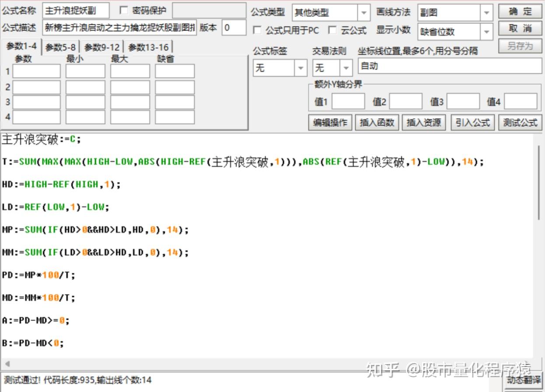Screen dimensions: 545x392
Task: Click the code line PD:=MP*100/T;
Action: [x=39, y=275]
